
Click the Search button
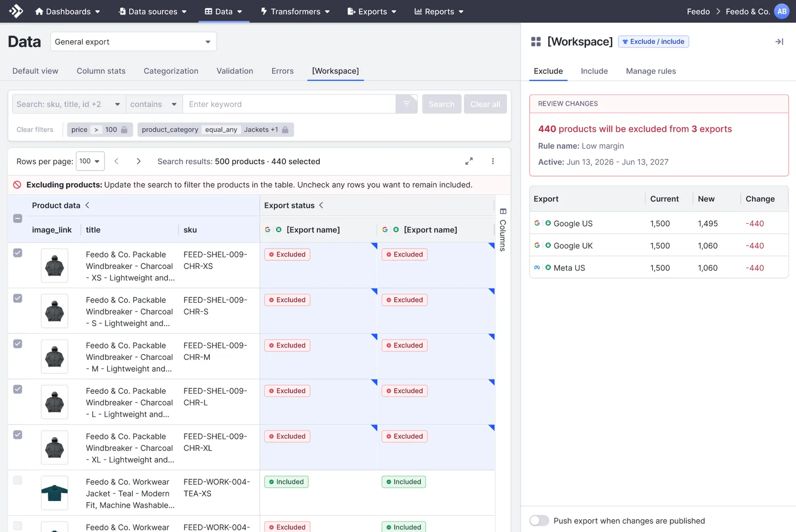pyautogui.click(x=442, y=104)
